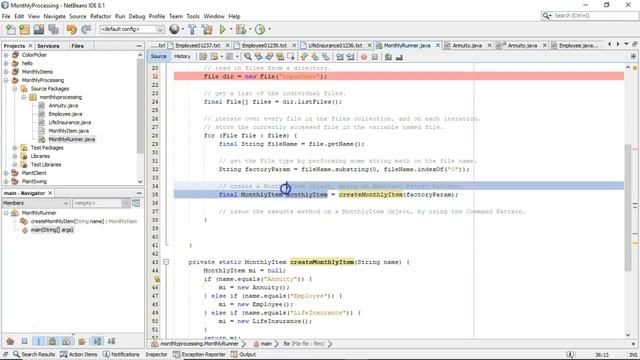Toggle Show Fields filter in Navigator
The height and width of the screenshot is (360, 640).
pyautogui.click(x=24, y=341)
